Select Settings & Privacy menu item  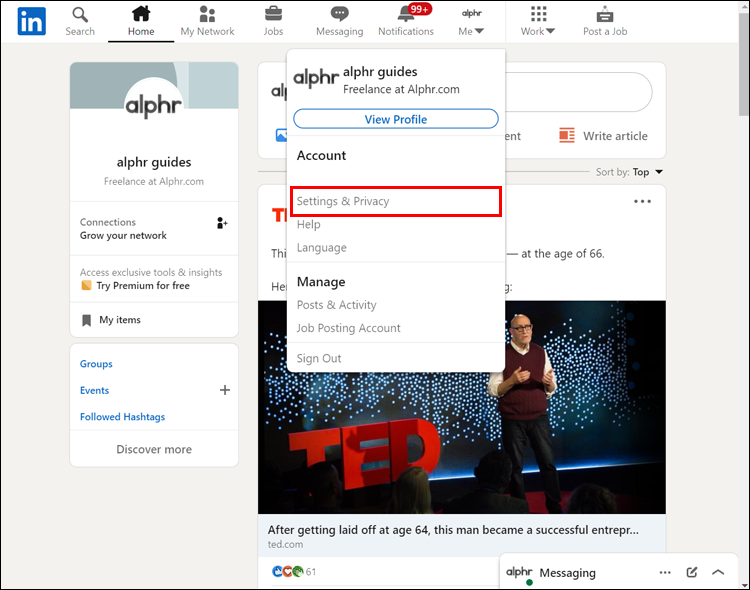tap(396, 201)
